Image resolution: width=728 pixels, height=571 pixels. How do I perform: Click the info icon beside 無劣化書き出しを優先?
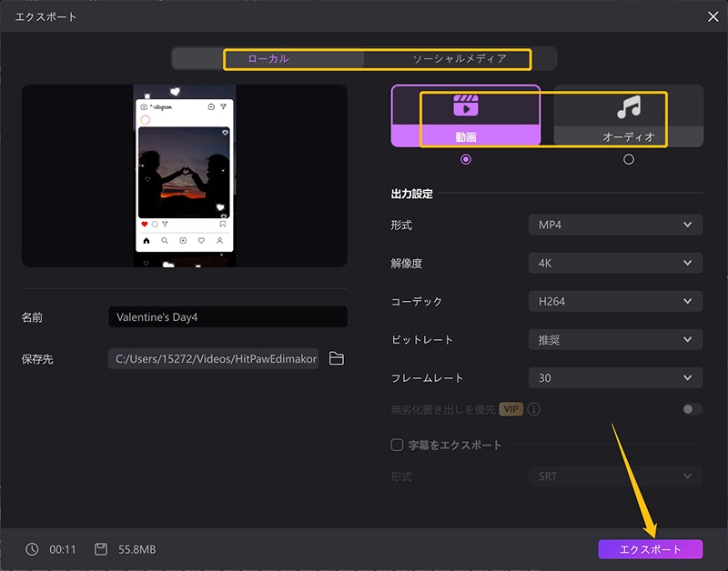(535, 409)
